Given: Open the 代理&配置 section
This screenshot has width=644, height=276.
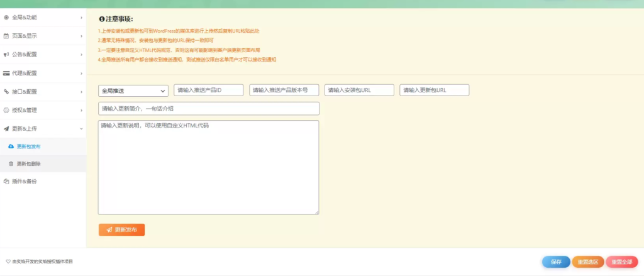Looking at the screenshot, I should [x=43, y=73].
